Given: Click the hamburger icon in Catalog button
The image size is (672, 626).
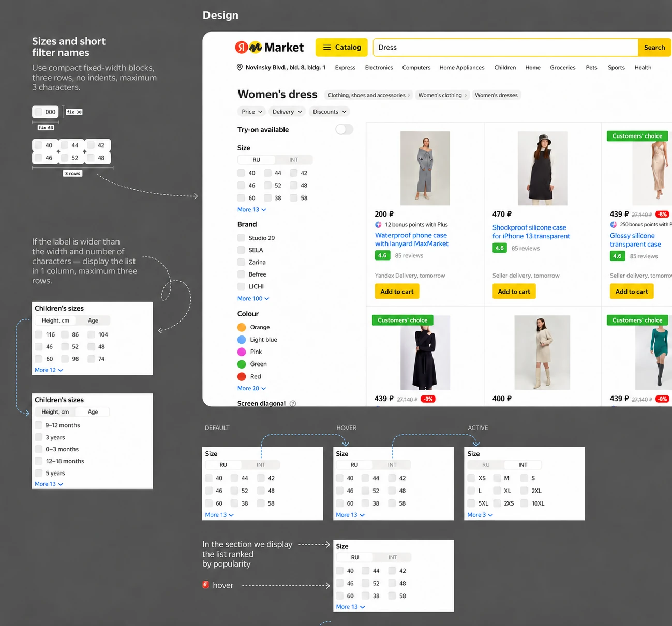Looking at the screenshot, I should [x=327, y=47].
